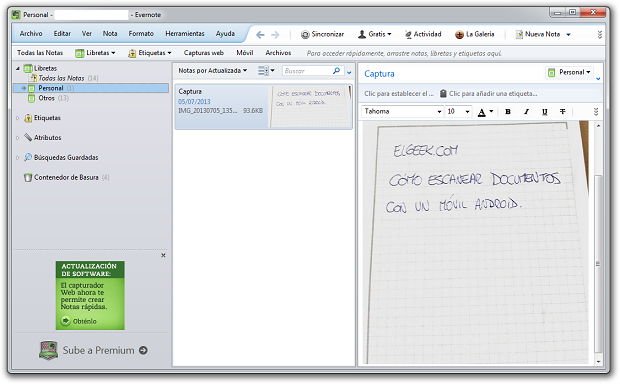The image size is (620, 384).
Task: Click the trash bin icon
Action: (x=28, y=178)
